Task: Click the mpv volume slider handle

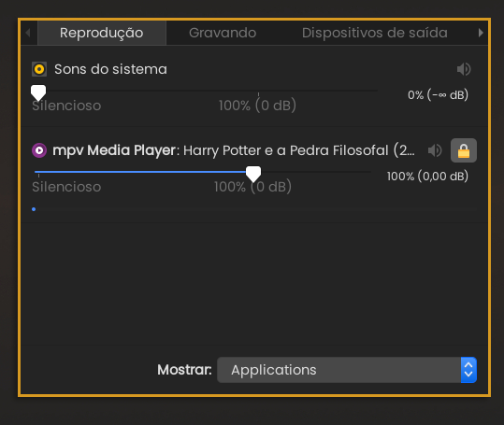Action: pyautogui.click(x=253, y=174)
